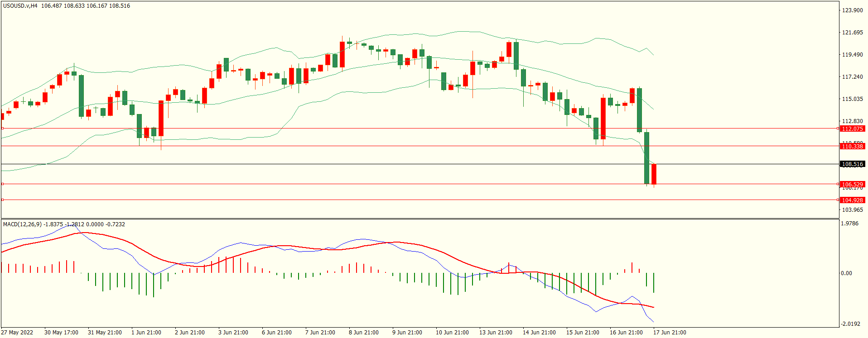
Task: Click the 31 May 21:00 time label
Action: [x=105, y=333]
